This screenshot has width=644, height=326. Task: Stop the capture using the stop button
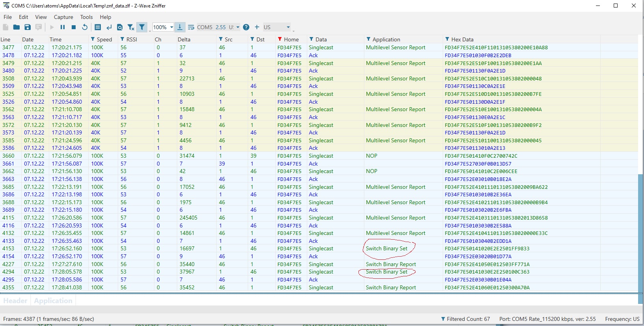[74, 27]
